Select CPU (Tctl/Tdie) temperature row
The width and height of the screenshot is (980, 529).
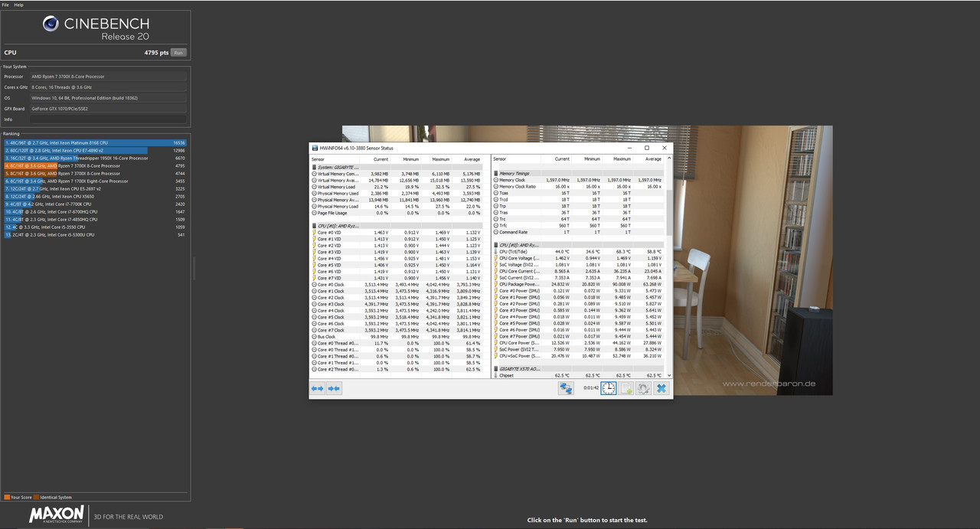click(579, 252)
